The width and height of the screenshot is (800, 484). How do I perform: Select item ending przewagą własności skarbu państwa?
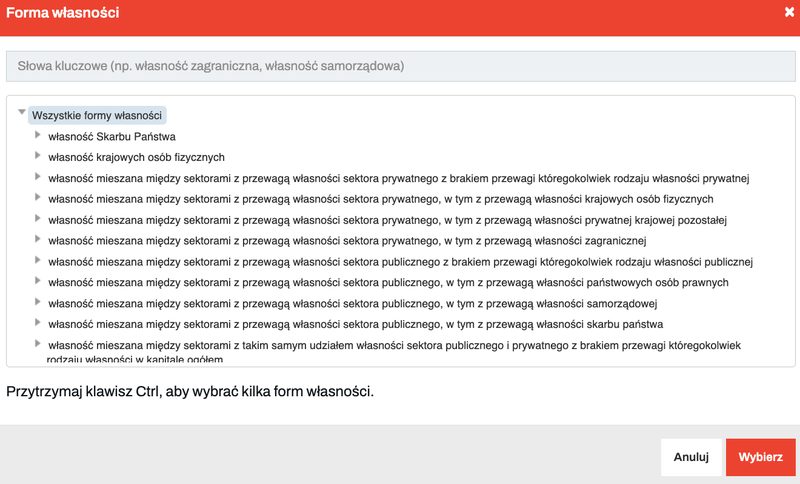point(356,324)
